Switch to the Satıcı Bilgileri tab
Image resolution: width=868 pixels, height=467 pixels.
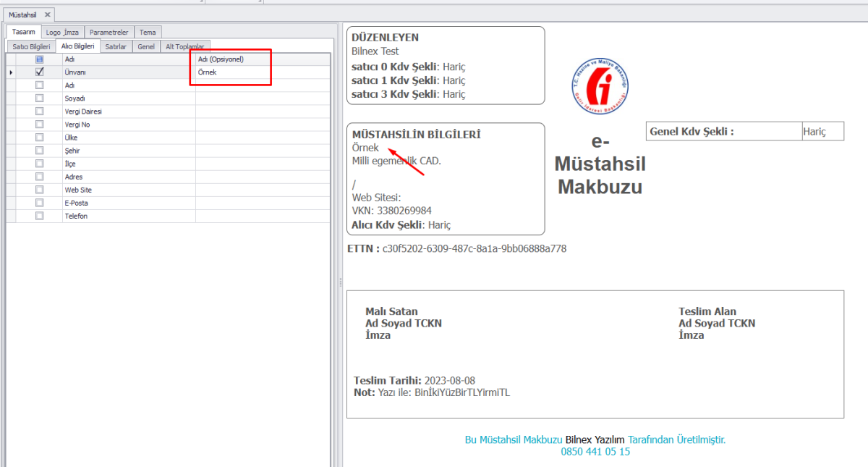pos(31,46)
